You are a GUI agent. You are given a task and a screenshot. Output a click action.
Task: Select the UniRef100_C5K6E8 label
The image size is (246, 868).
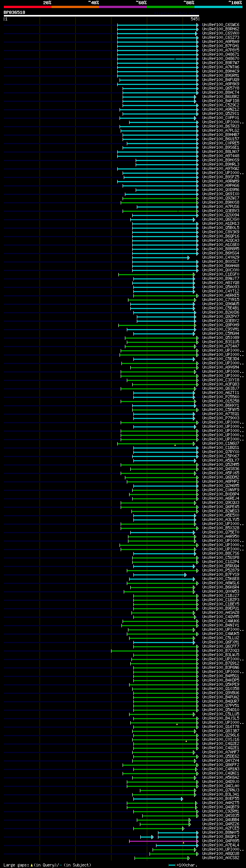point(221,579)
